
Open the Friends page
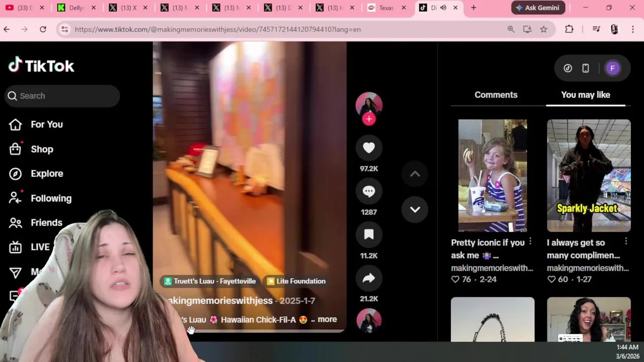(x=36, y=222)
